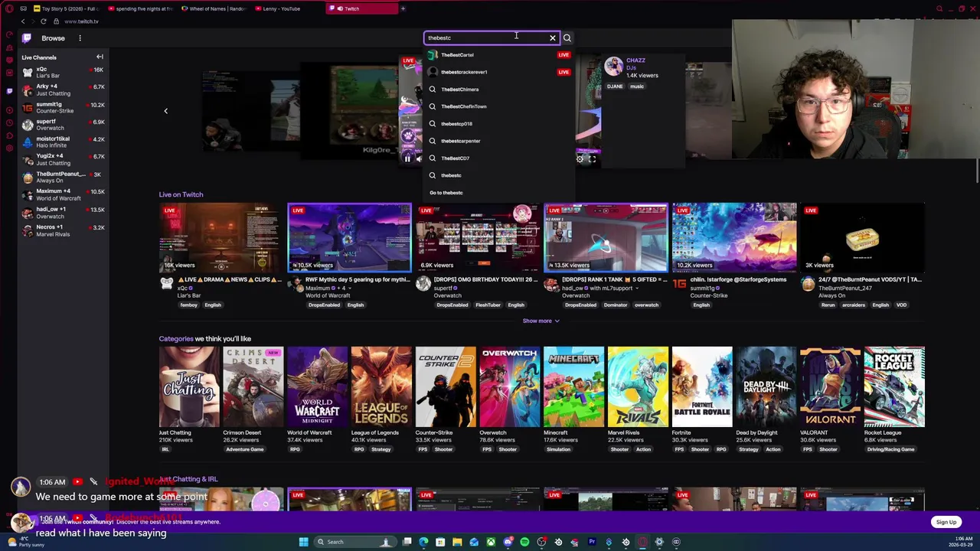This screenshot has height=551, width=980.
Task: Open the three-dot more menu beside Browse
Action: click(x=80, y=38)
